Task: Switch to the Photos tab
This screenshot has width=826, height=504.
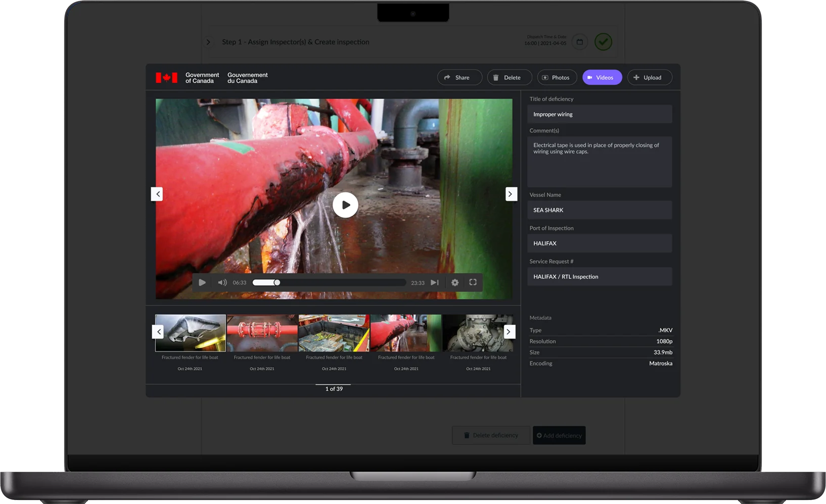Action: [557, 77]
